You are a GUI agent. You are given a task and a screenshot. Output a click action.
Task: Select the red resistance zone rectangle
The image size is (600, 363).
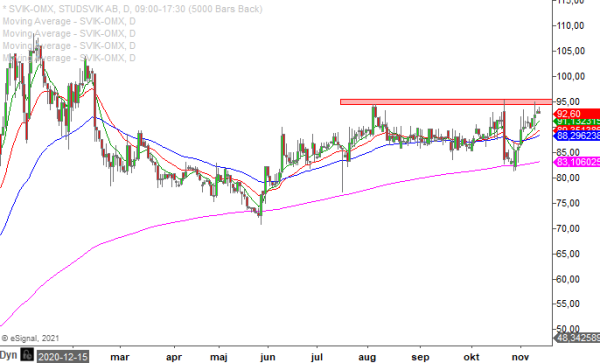click(x=446, y=102)
